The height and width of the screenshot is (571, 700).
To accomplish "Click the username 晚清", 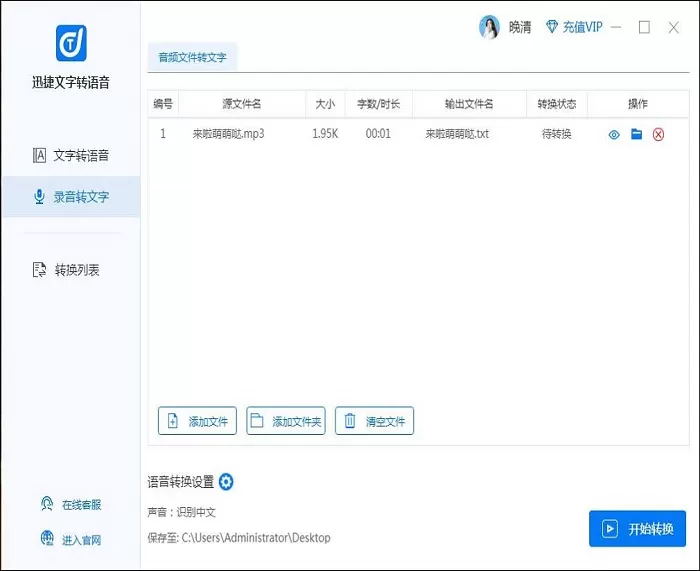I will point(520,28).
